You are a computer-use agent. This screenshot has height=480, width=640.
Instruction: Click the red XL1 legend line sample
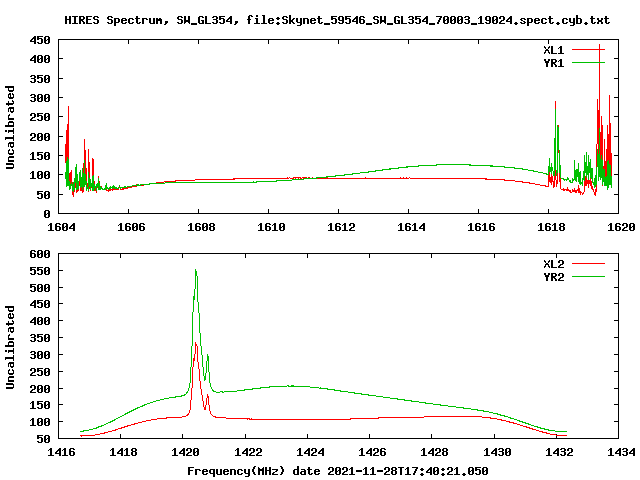coord(588,49)
